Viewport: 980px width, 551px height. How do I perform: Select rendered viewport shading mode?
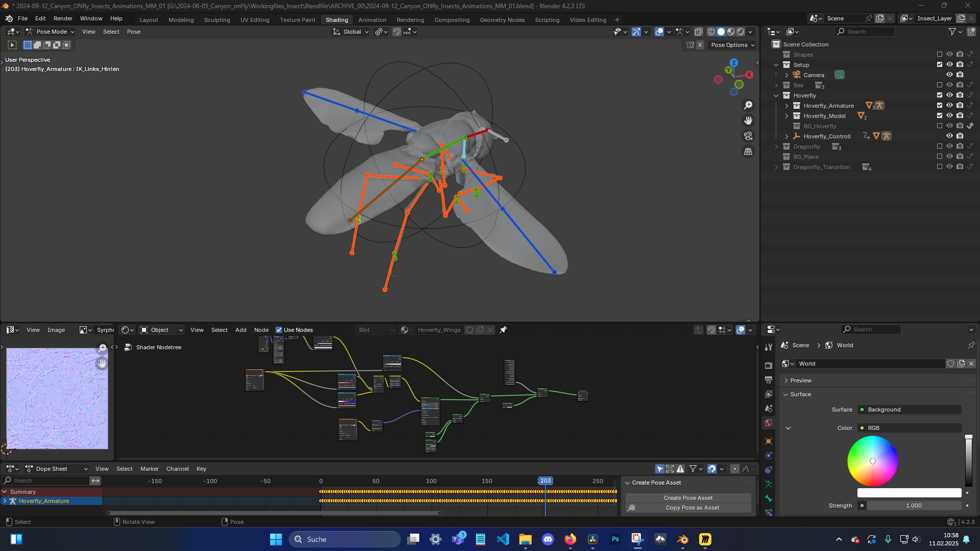pos(740,32)
